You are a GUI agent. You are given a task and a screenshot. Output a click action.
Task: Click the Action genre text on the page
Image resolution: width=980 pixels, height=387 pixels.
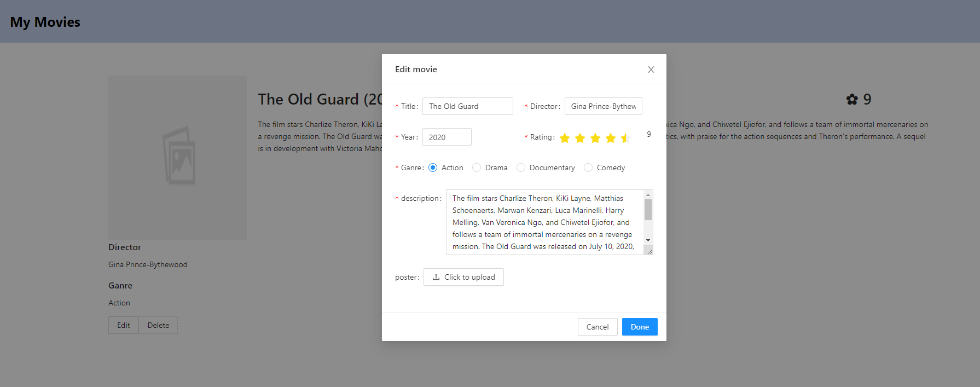tap(119, 303)
